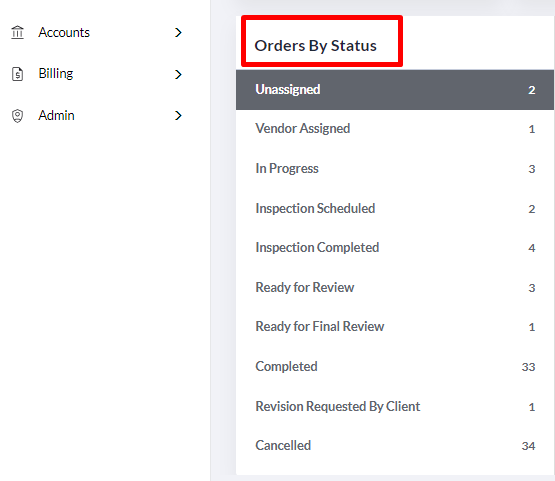Select the Vendor Assigned status
555x481 pixels.
395,129
